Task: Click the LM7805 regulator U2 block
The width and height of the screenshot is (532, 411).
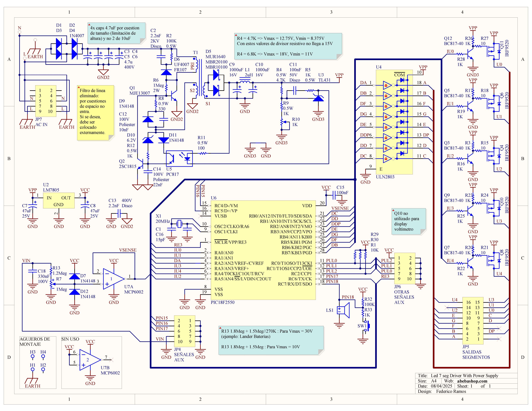Action: [x=59, y=201]
